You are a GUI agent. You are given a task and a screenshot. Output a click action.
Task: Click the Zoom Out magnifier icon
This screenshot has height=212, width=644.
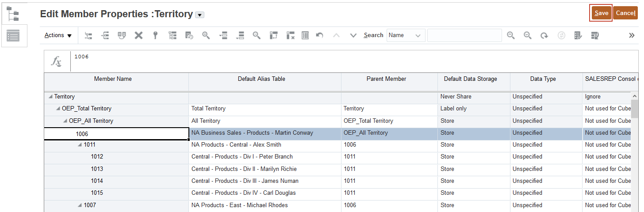(256, 35)
